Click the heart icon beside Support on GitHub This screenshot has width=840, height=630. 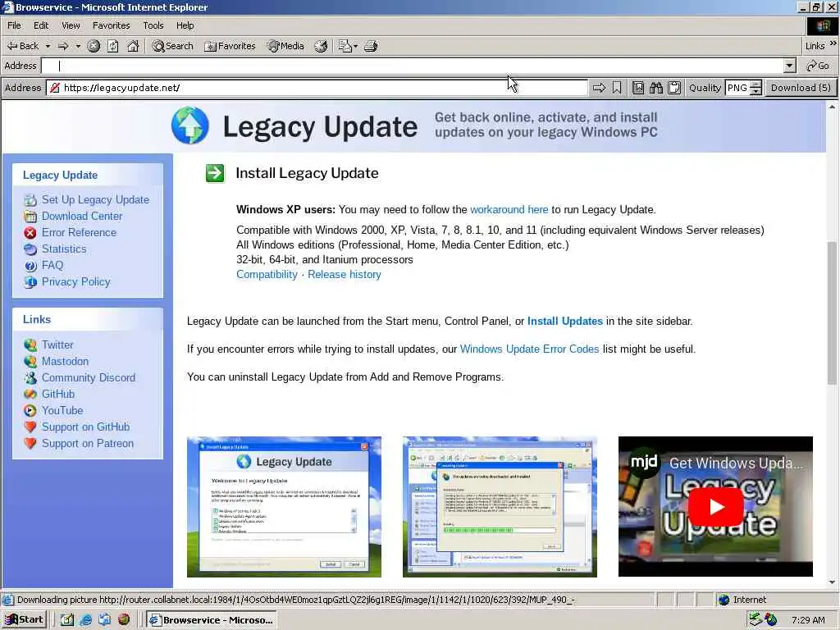30,427
